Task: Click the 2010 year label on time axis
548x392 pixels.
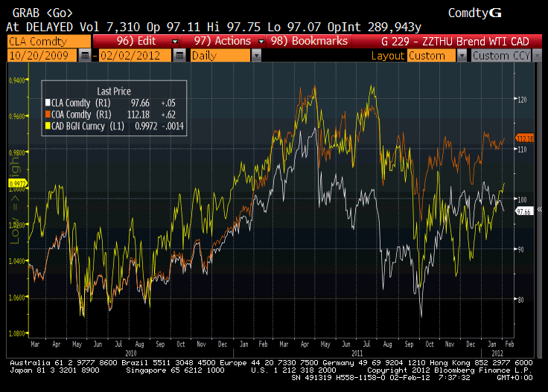Action: coord(131,353)
